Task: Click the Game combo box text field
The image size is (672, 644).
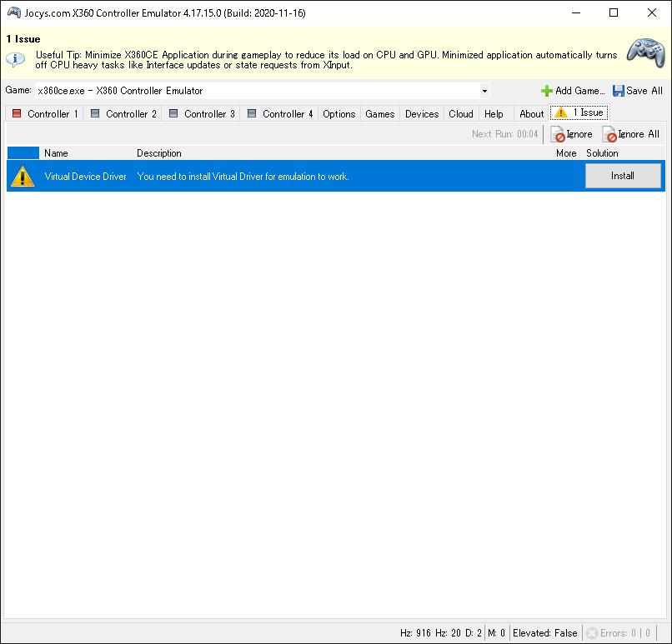Action: pyautogui.click(x=257, y=91)
